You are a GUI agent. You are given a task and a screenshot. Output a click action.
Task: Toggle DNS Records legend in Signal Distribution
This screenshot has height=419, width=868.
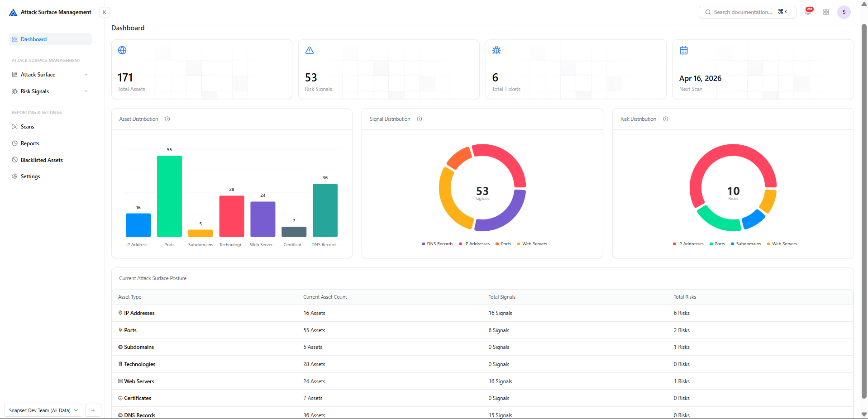(x=437, y=244)
